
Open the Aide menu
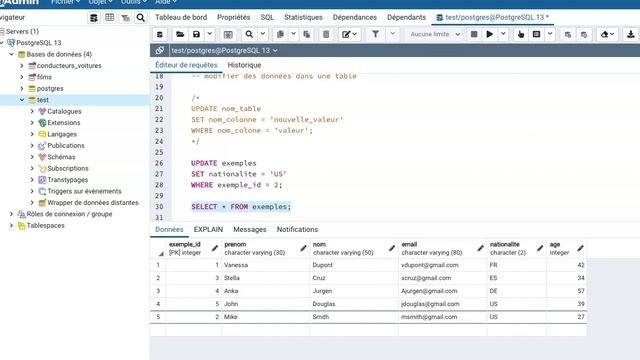point(165,2)
